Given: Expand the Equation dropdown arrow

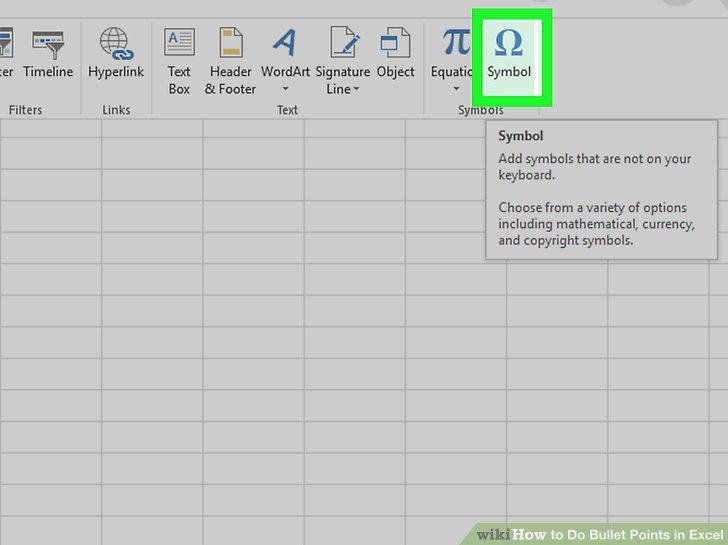Looking at the screenshot, I should (456, 89).
